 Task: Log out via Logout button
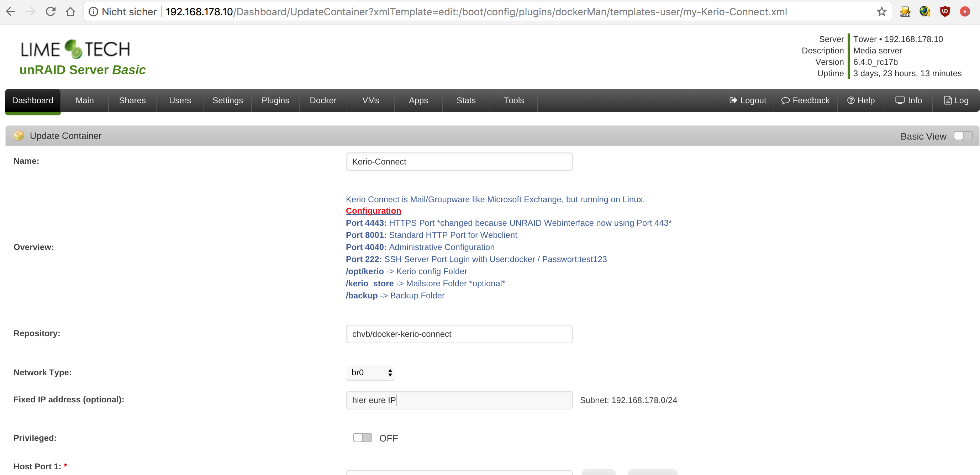748,100
